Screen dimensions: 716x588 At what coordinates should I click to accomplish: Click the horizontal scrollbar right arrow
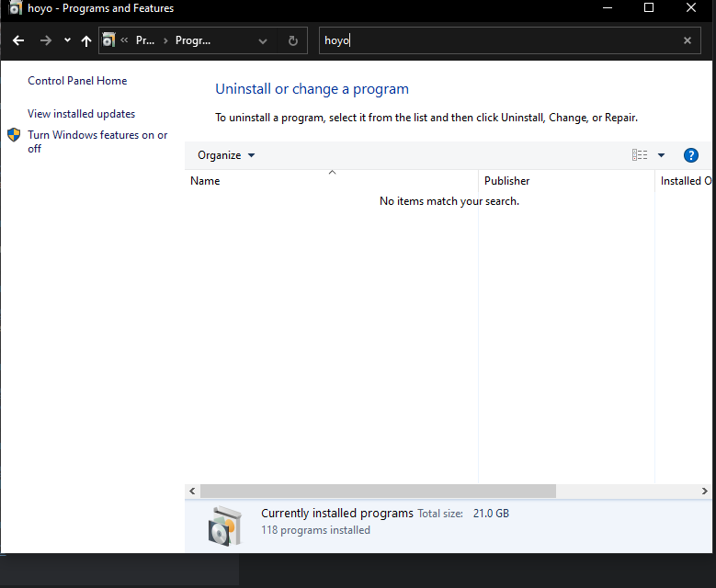click(705, 492)
